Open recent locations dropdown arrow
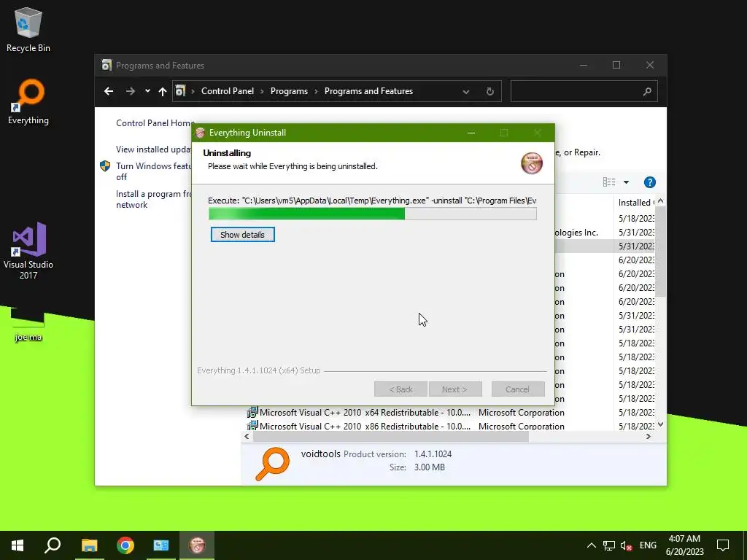This screenshot has width=747, height=560. coord(147,91)
